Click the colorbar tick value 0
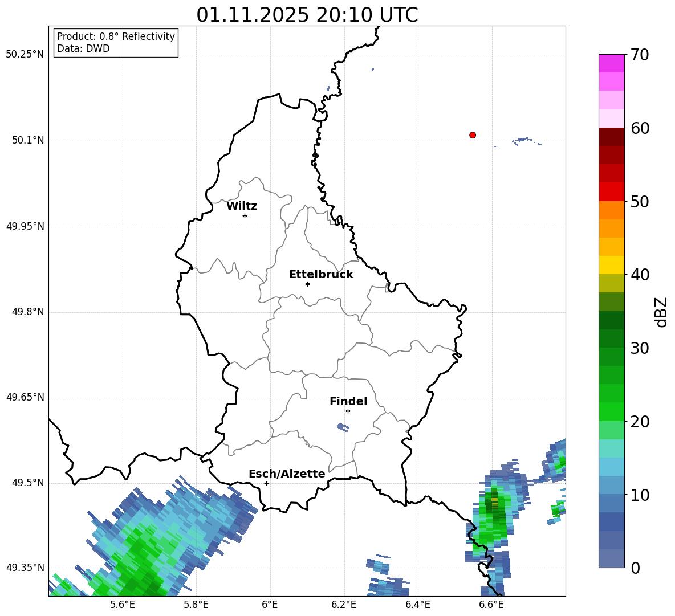The image size is (675, 616). tap(635, 568)
